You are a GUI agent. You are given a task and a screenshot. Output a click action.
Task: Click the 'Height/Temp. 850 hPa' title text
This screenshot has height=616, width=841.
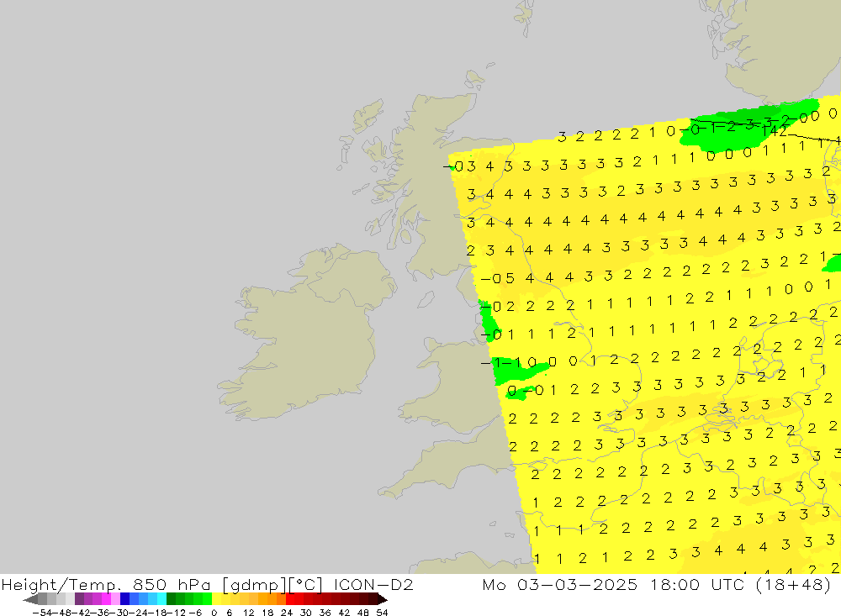click(x=106, y=585)
